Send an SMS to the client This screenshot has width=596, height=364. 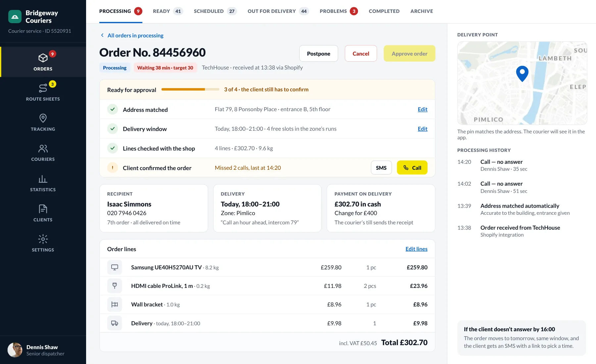[381, 168]
